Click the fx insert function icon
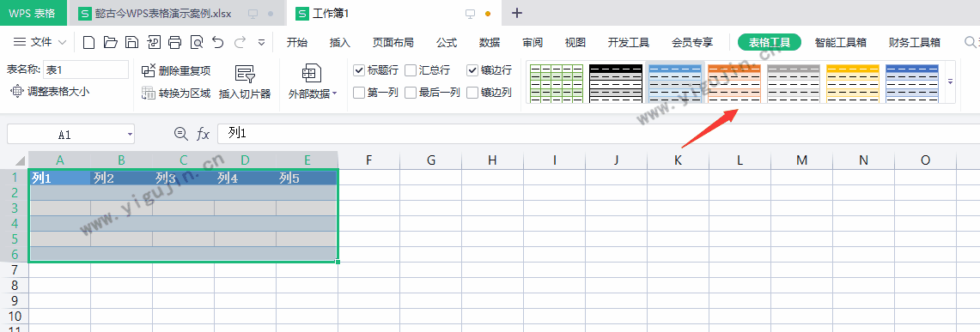980x332 pixels. [x=203, y=134]
